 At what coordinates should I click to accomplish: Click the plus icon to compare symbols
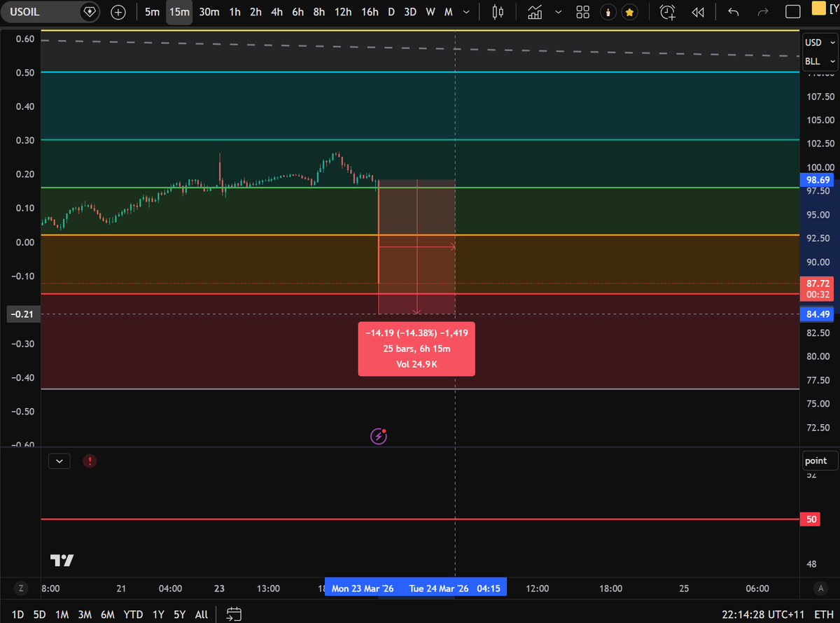[x=118, y=12]
